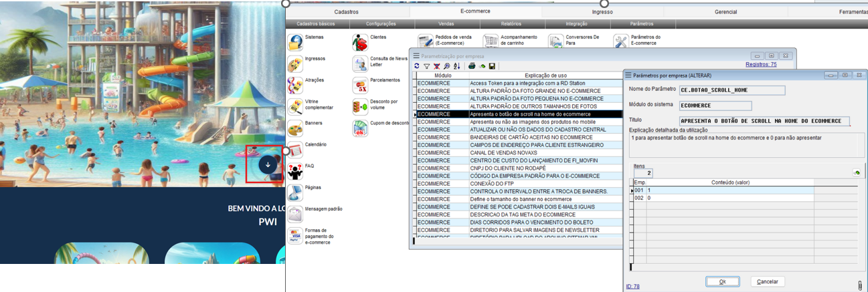Open the FAQ module icon
This screenshot has height=292, width=868.
click(295, 171)
